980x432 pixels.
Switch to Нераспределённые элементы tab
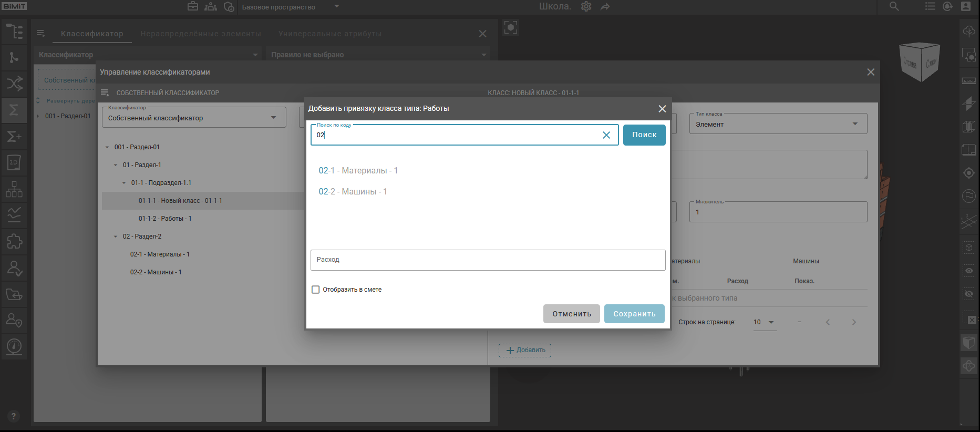[200, 34]
